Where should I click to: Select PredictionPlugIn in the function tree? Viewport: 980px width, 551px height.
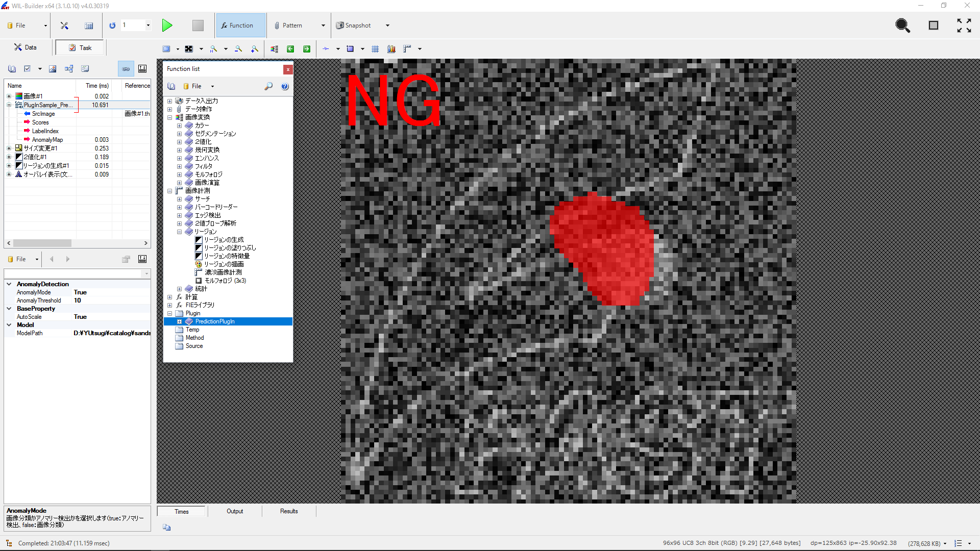tap(215, 321)
